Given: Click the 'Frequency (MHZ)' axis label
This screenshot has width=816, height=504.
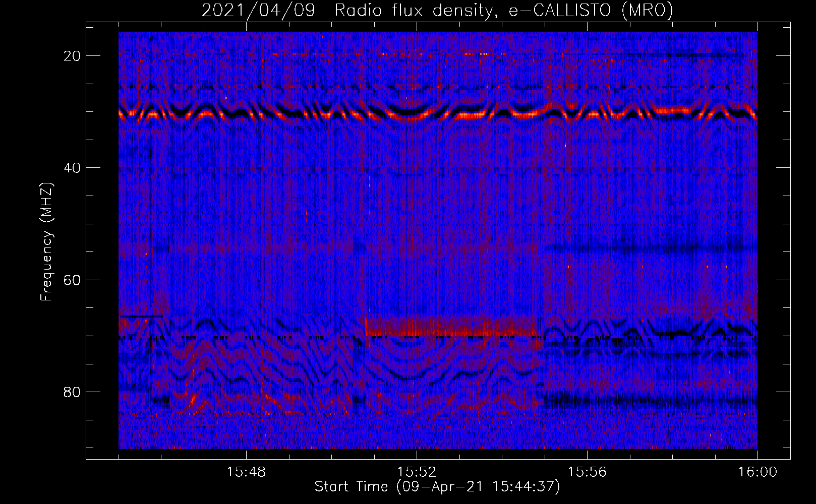Looking at the screenshot, I should point(46,242).
